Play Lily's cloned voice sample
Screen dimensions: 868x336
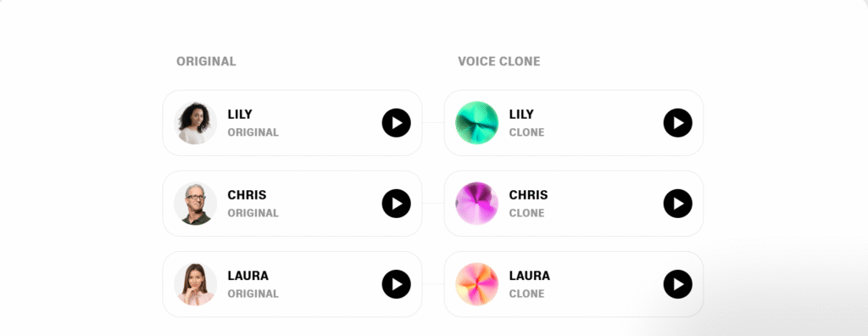pos(677,122)
